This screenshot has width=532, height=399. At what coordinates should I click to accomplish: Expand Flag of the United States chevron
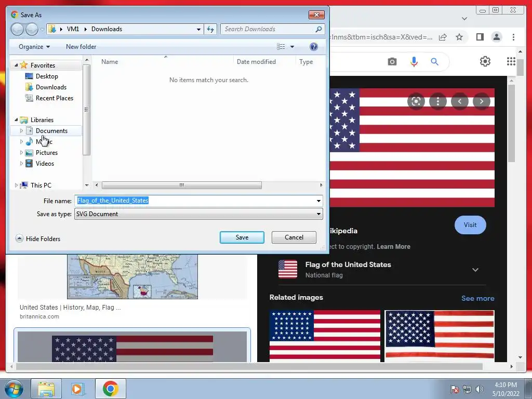click(475, 270)
